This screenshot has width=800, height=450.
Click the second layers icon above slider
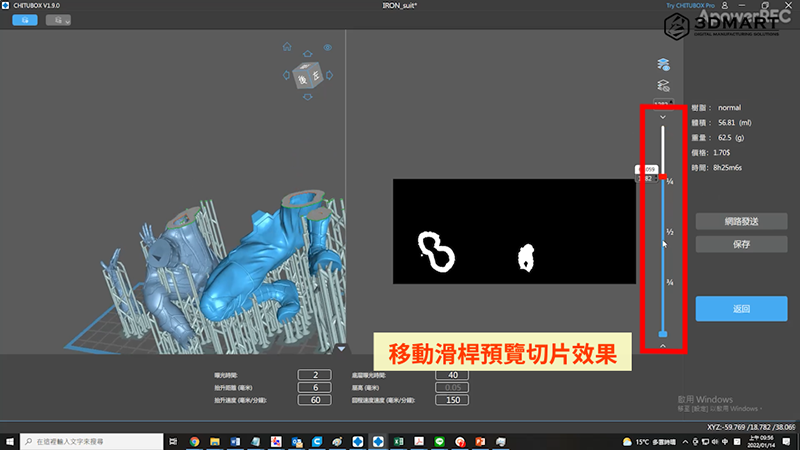(662, 86)
